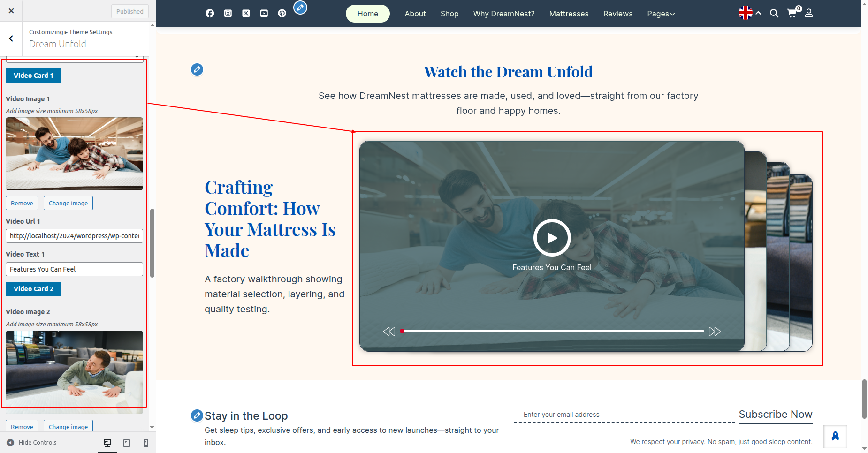
Task: Click the Subscribe Now link
Action: click(775, 415)
